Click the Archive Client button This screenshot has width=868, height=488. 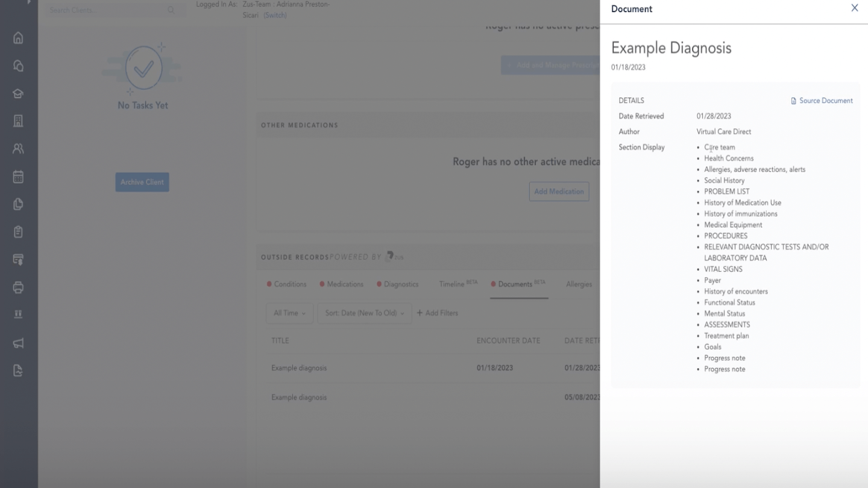[x=142, y=182]
